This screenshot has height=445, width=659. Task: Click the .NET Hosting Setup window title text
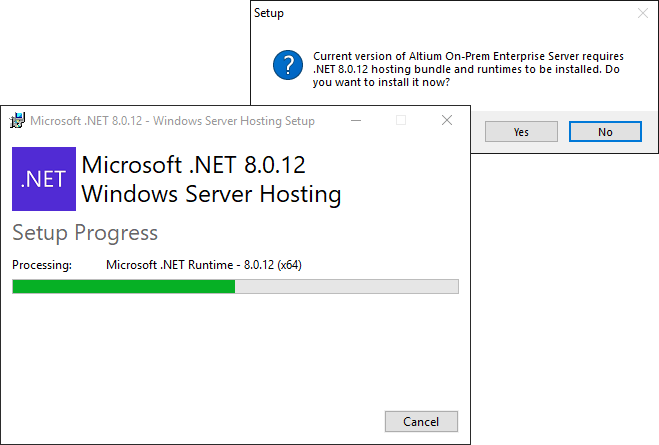(172, 121)
